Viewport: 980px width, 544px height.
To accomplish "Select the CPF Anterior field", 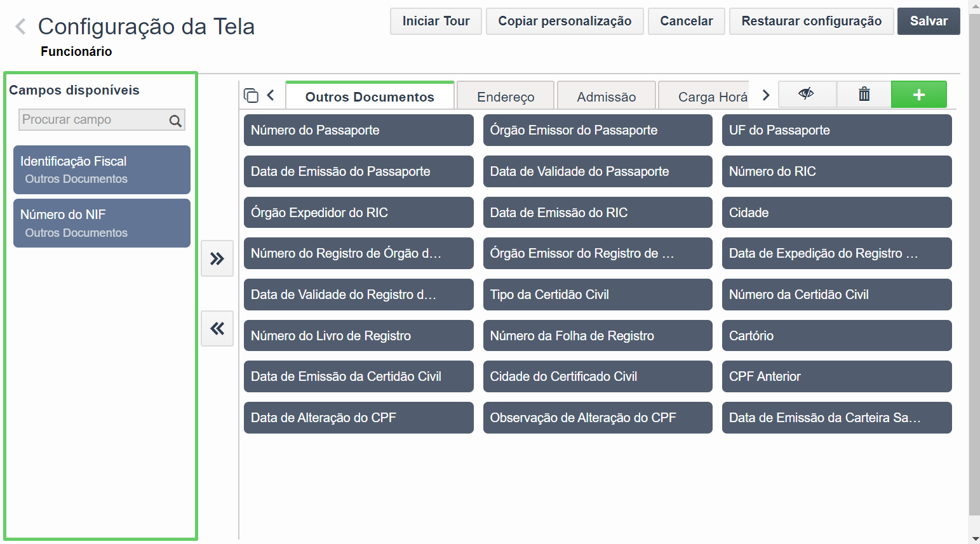I will (836, 376).
